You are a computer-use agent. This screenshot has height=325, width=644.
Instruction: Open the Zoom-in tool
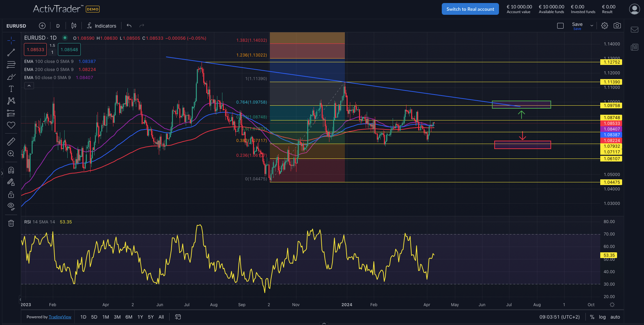coord(11,154)
